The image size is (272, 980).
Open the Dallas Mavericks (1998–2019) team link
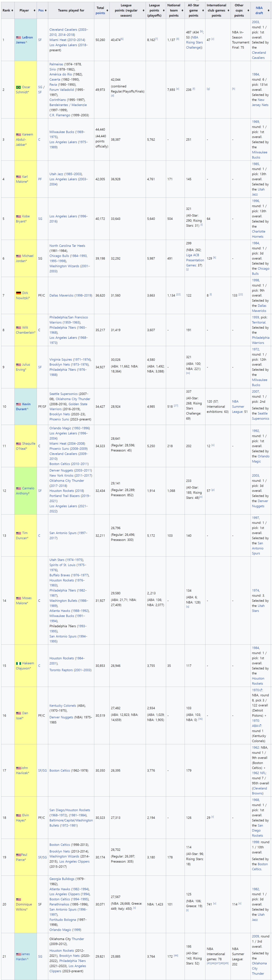(x=71, y=295)
